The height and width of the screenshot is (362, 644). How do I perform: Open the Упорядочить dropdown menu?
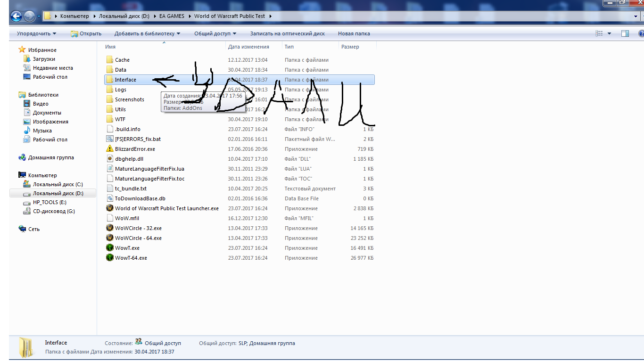pyautogui.click(x=36, y=33)
